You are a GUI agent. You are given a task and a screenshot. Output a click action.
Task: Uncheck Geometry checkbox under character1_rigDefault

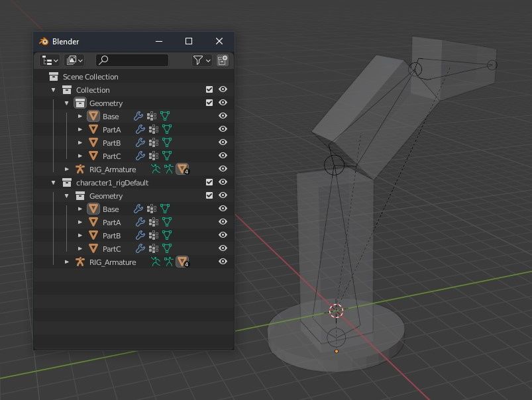pyautogui.click(x=209, y=195)
